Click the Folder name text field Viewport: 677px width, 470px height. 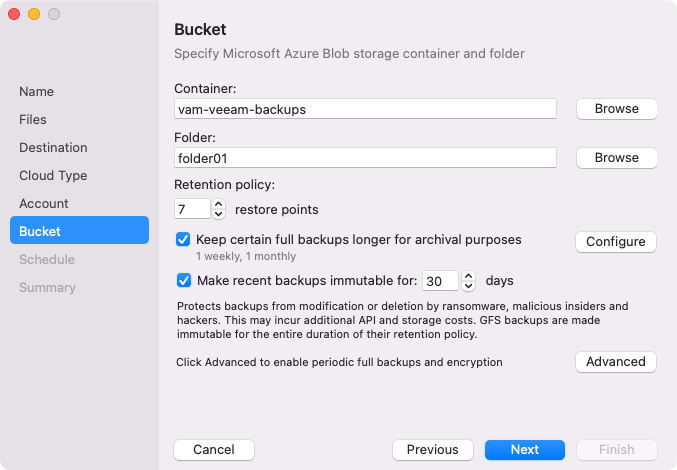point(365,158)
